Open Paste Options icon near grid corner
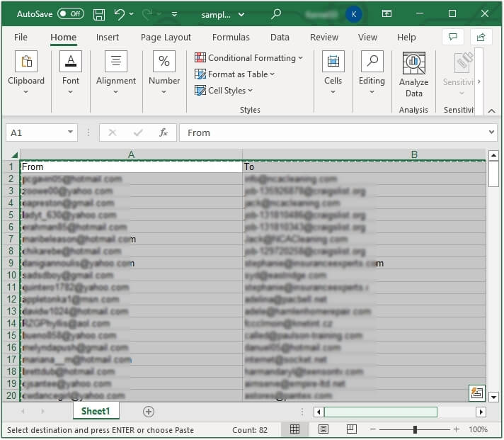504x440 pixels. [x=476, y=393]
